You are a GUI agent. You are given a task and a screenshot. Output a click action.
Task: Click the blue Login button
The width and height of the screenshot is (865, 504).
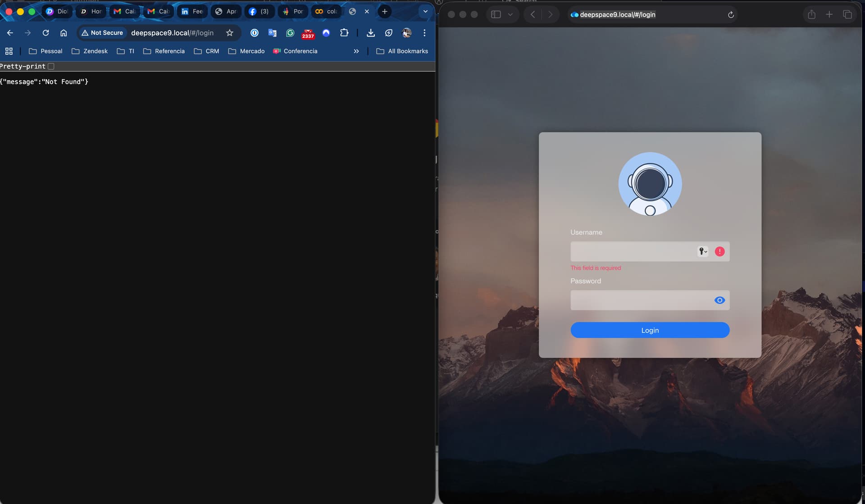(650, 330)
